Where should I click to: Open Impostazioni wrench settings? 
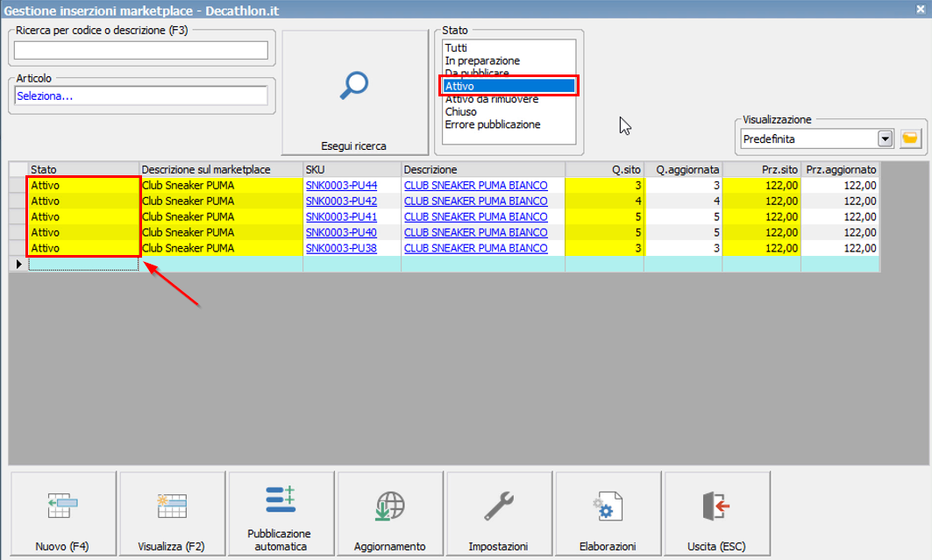[x=498, y=514]
